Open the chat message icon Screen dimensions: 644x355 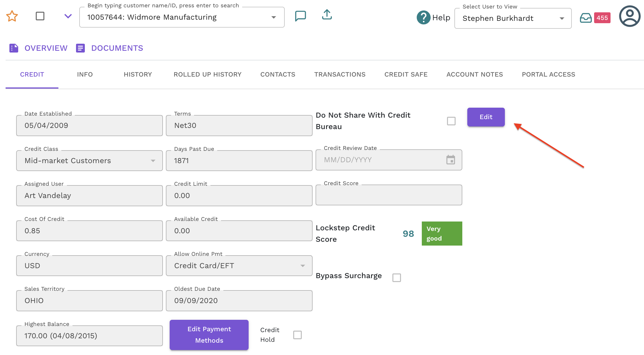pyautogui.click(x=300, y=16)
